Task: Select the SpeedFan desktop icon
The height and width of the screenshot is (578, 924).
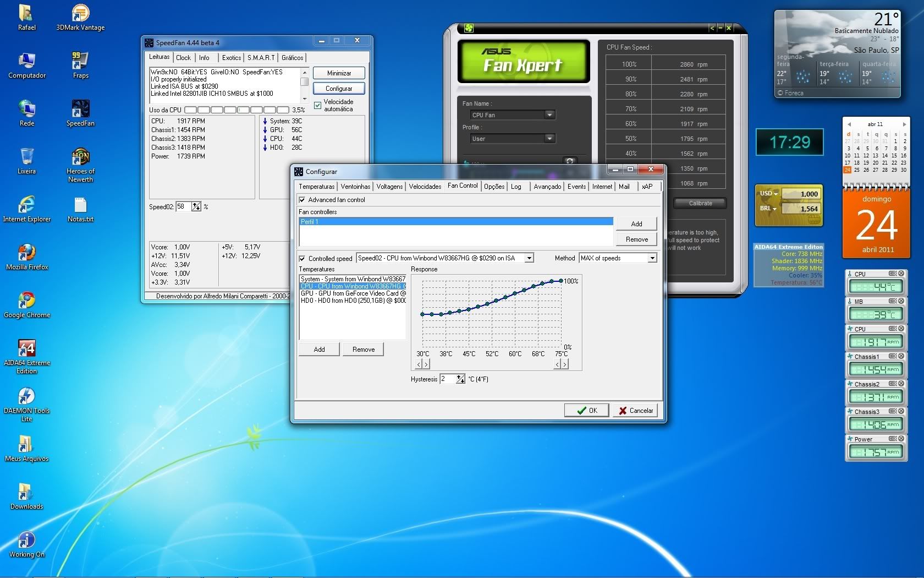Action: 80,113
